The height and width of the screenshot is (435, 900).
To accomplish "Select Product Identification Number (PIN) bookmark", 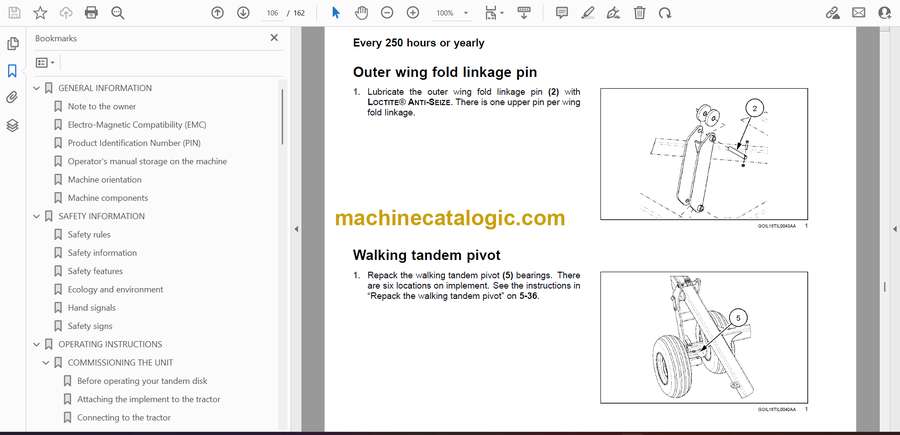I will 134,143.
